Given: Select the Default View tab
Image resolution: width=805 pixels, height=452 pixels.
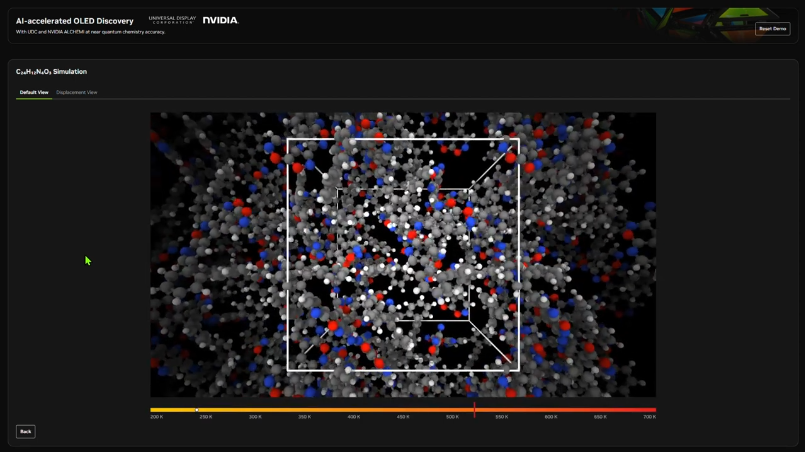Looking at the screenshot, I should point(34,92).
